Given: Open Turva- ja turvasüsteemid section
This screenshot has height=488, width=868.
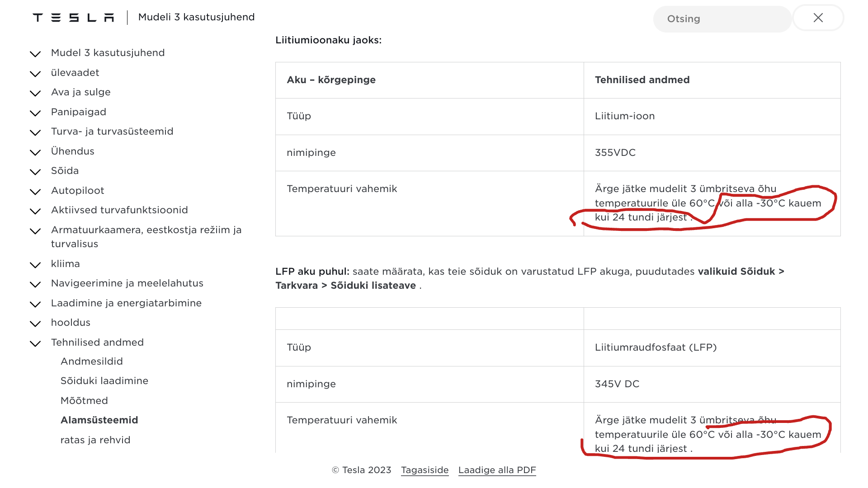Looking at the screenshot, I should point(112,131).
